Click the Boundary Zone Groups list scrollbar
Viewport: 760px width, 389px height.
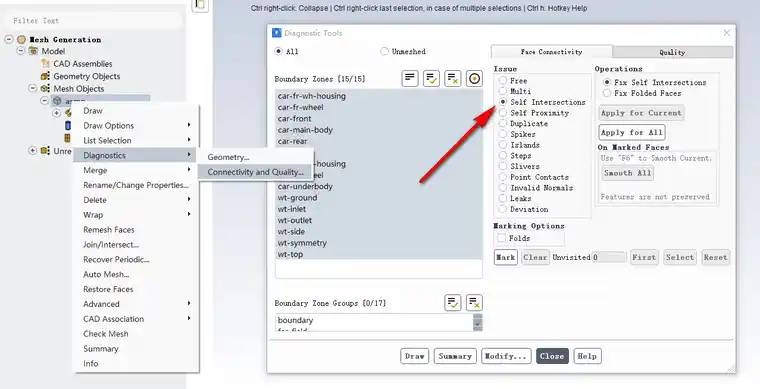point(478,323)
